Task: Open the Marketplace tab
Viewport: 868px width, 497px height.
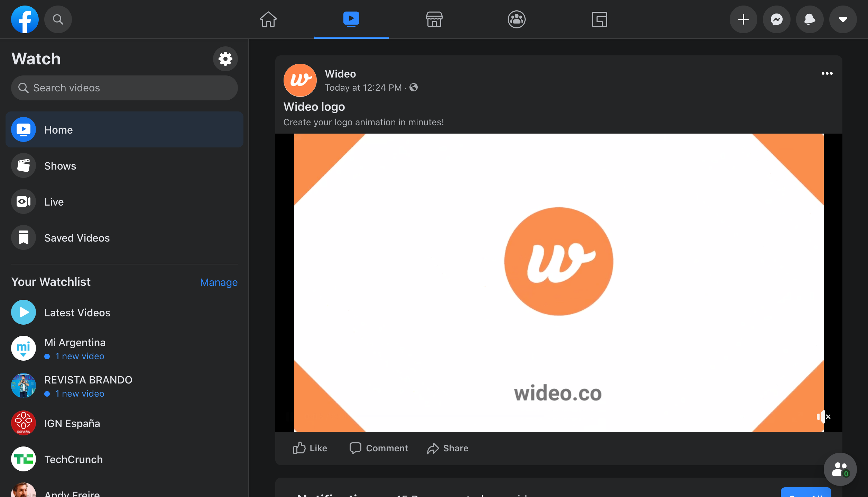Action: [434, 19]
